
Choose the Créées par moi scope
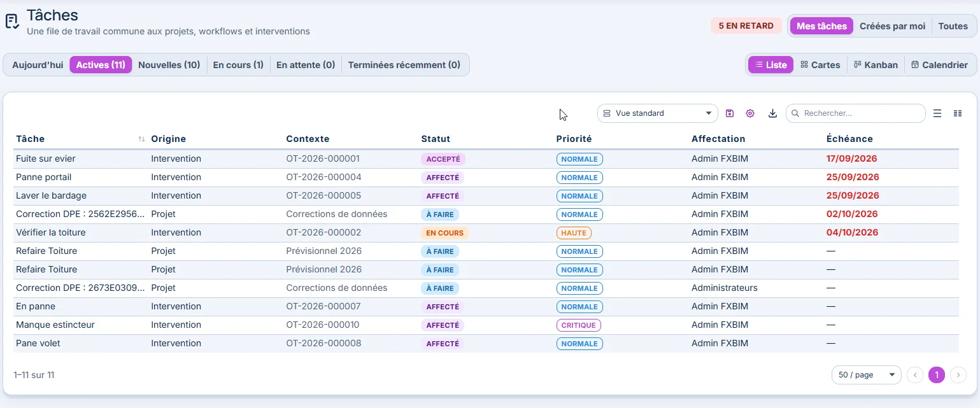(x=892, y=26)
